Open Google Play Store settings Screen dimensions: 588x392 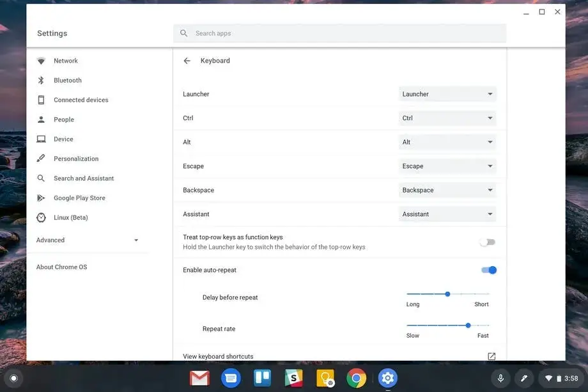79,198
